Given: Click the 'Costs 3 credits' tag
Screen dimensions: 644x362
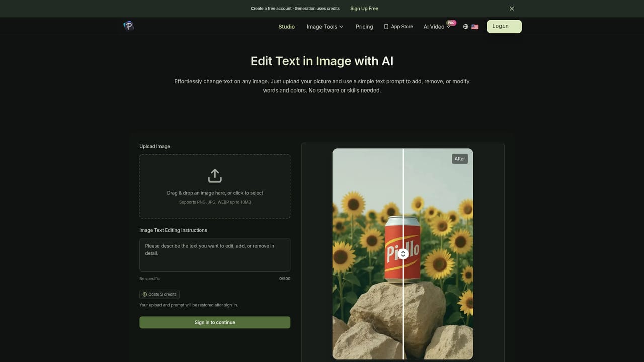Looking at the screenshot, I should point(159,294).
